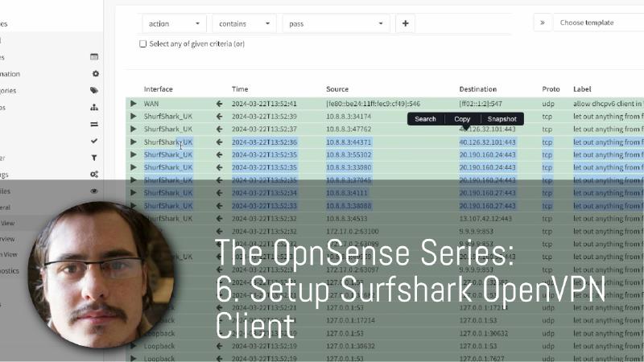
Task: Click the eye icon in the sidebar
Action: click(94, 191)
